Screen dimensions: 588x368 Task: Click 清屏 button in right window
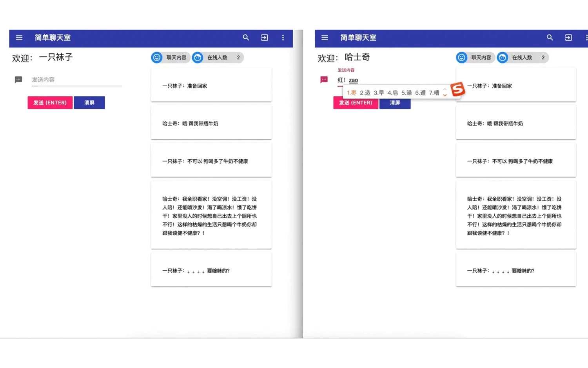[x=395, y=103]
